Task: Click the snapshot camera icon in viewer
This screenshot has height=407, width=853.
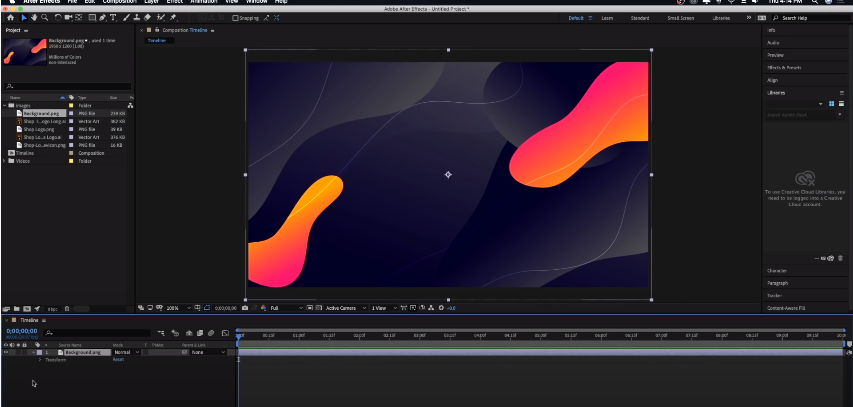Action: pos(244,308)
